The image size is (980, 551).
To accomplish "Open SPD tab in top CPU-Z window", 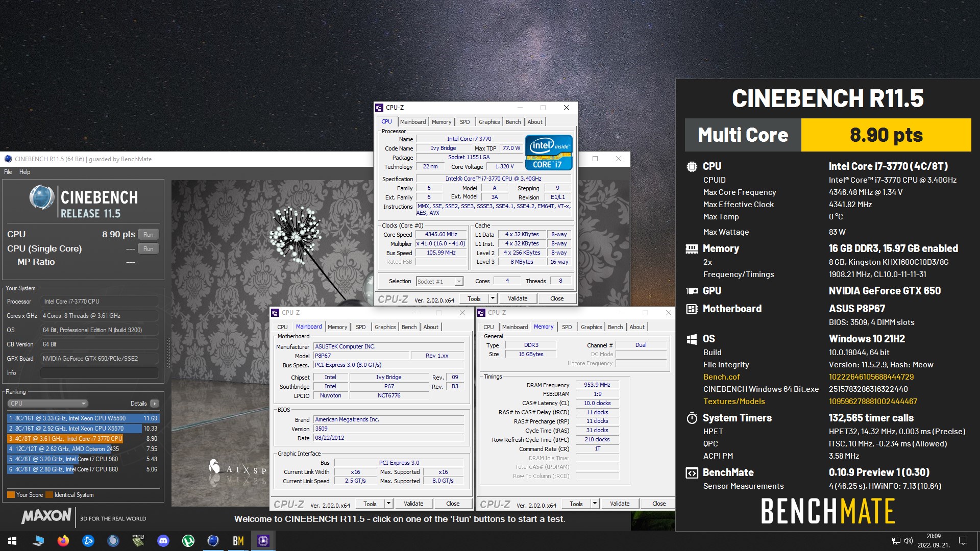I will coord(464,122).
